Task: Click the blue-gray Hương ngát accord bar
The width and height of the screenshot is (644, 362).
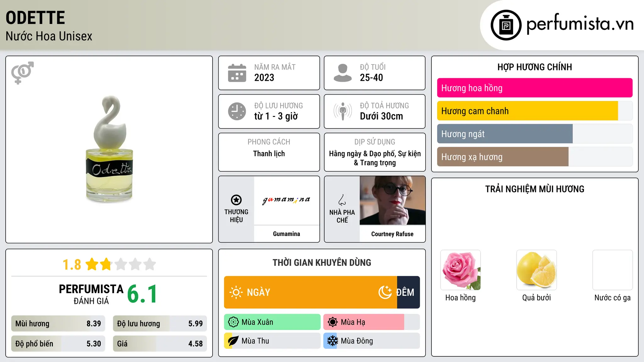Action: [505, 134]
